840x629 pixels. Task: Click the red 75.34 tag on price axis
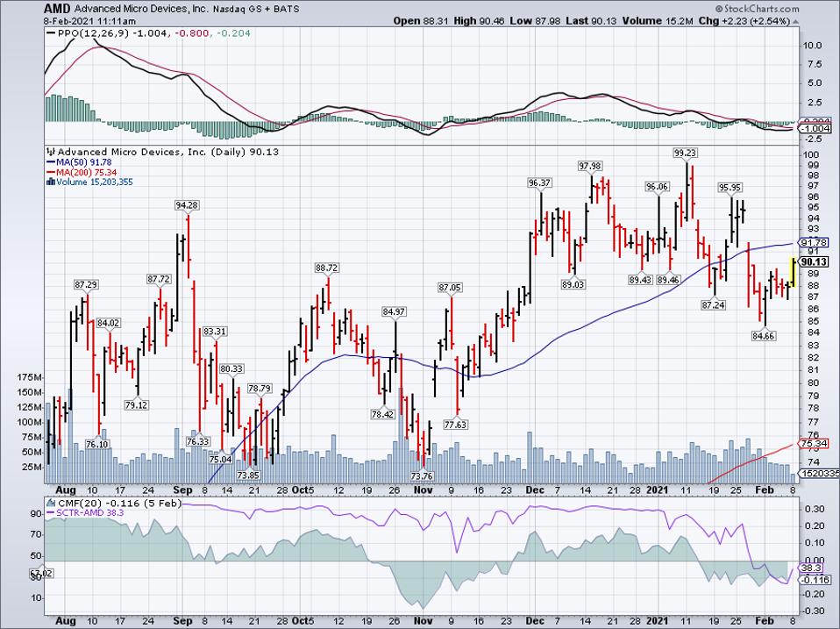[x=814, y=444]
